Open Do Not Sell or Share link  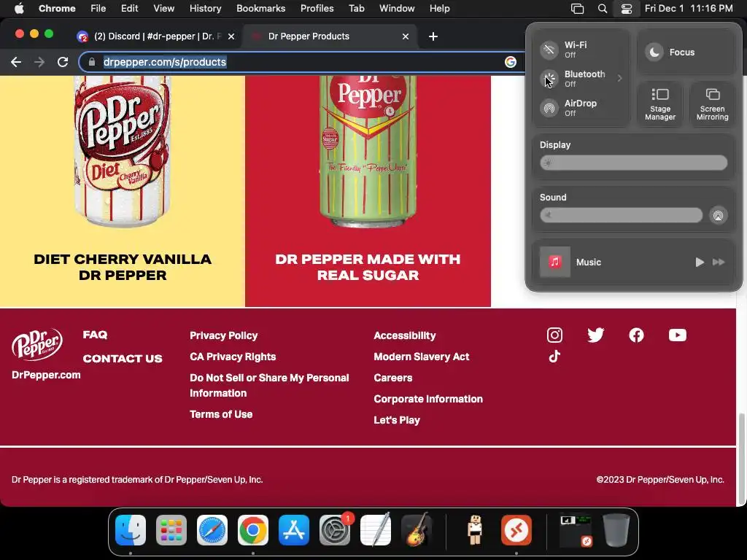[269, 385]
